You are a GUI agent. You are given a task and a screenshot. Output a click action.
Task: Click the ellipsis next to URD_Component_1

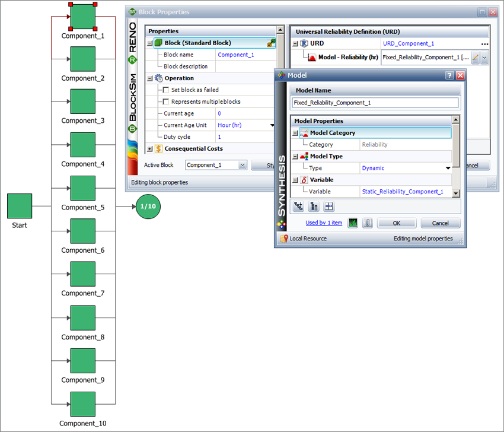coord(485,43)
